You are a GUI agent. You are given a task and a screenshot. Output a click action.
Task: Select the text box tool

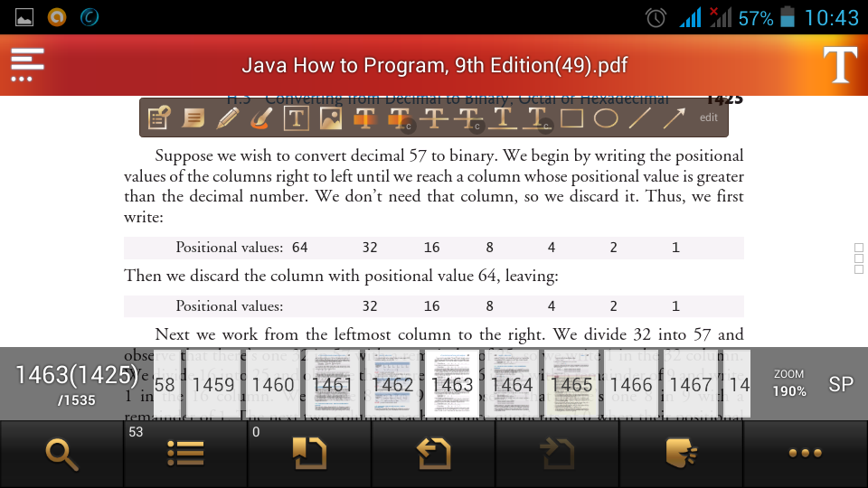pos(297,117)
